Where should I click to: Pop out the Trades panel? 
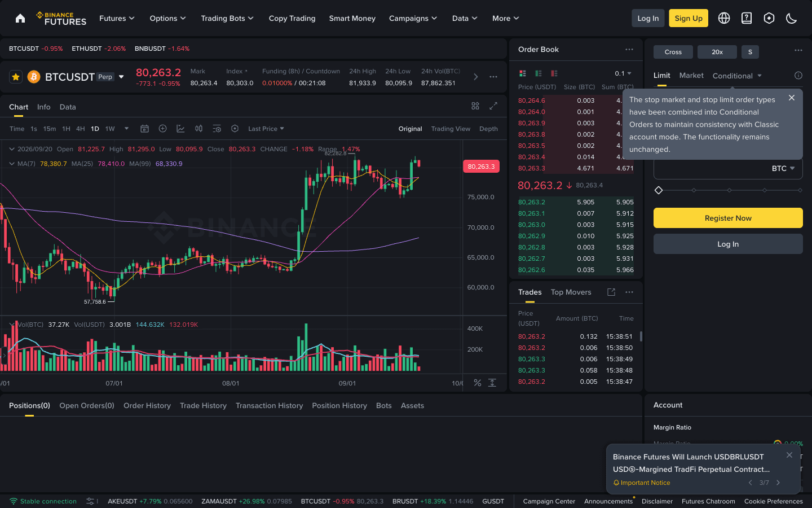(x=611, y=292)
